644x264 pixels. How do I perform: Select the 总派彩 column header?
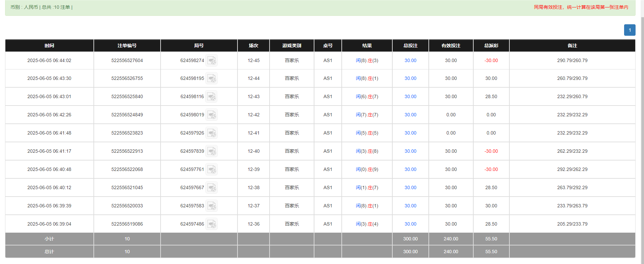coord(491,46)
